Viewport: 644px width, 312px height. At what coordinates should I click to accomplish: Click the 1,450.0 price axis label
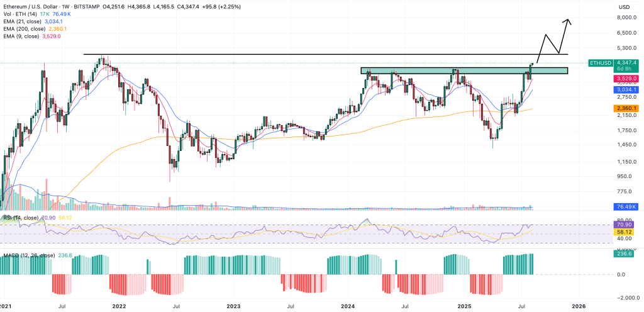pyautogui.click(x=628, y=145)
